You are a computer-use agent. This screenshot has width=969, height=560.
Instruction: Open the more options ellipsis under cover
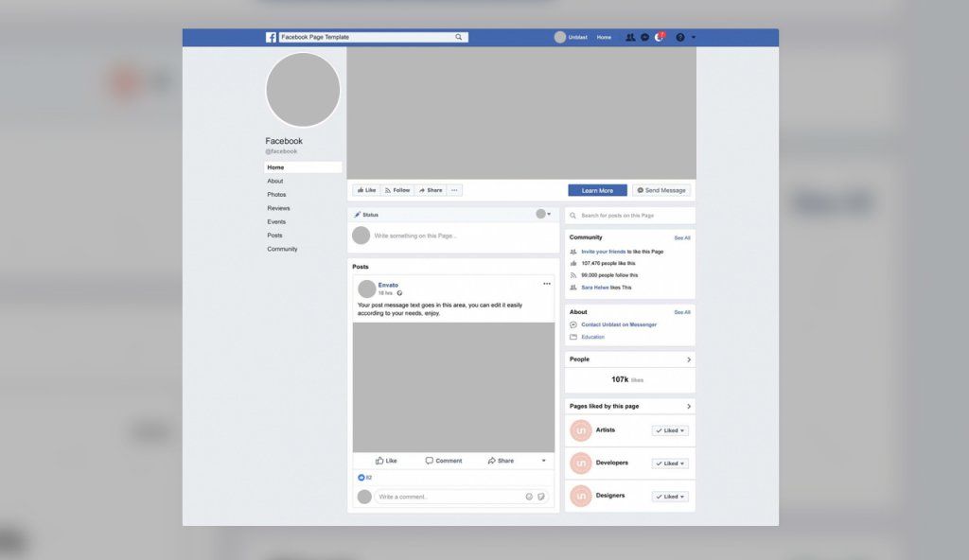[454, 190]
